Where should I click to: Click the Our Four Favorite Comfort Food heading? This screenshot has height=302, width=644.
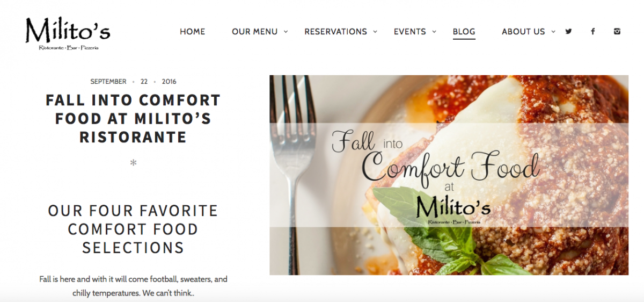pyautogui.click(x=133, y=229)
